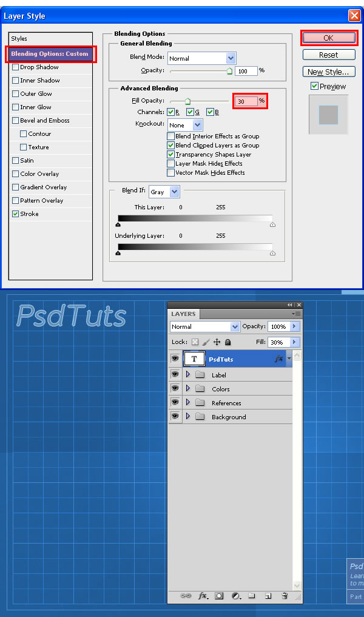The image size is (364, 617).
Task: Open the Outer Glow style settings
Action: 36,93
